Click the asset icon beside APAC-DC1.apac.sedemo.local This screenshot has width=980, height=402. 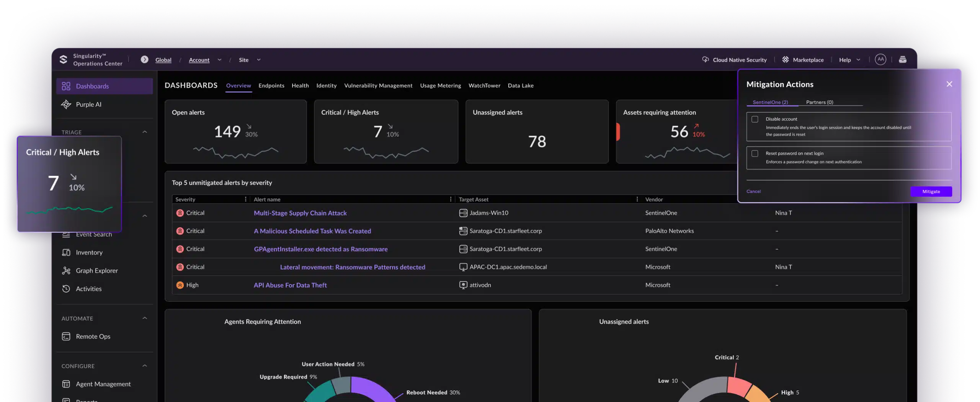point(463,267)
